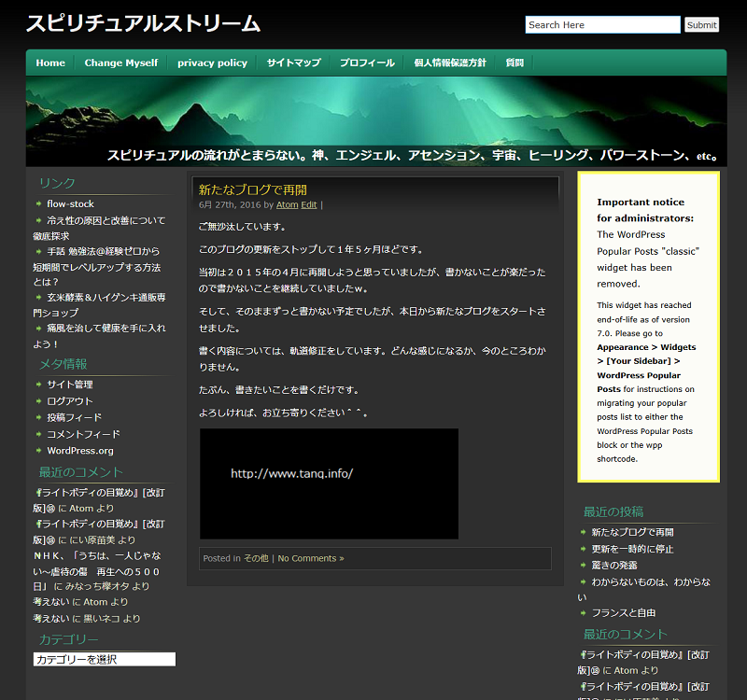The image size is (747, 700).
Task: Click the 最近の投稿 sidebar heading
Action: tap(613, 511)
